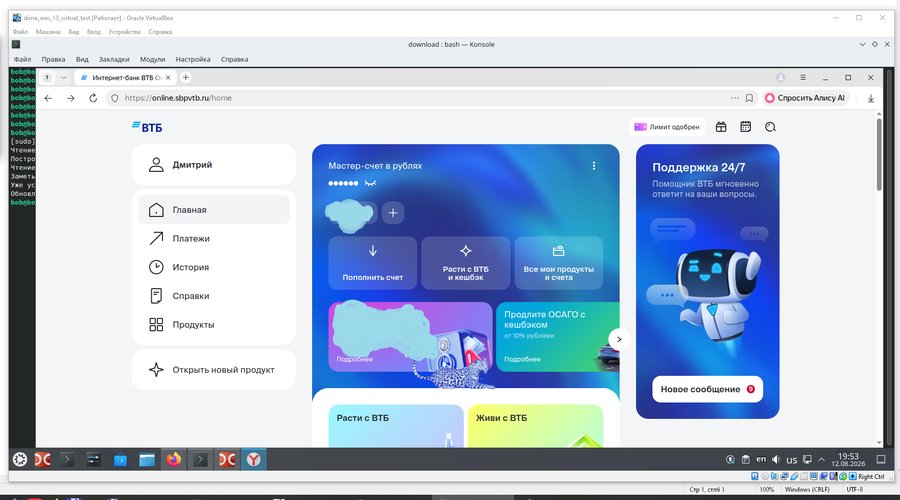900x500 pixels.
Task: Open the calendar icon in the VTB header
Action: coord(746,127)
